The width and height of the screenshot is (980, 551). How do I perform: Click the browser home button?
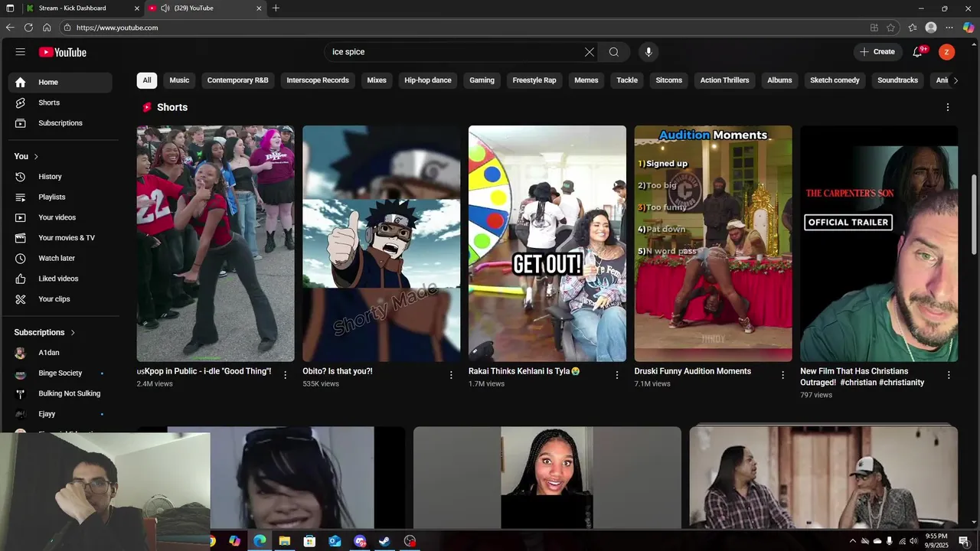[x=47, y=28]
